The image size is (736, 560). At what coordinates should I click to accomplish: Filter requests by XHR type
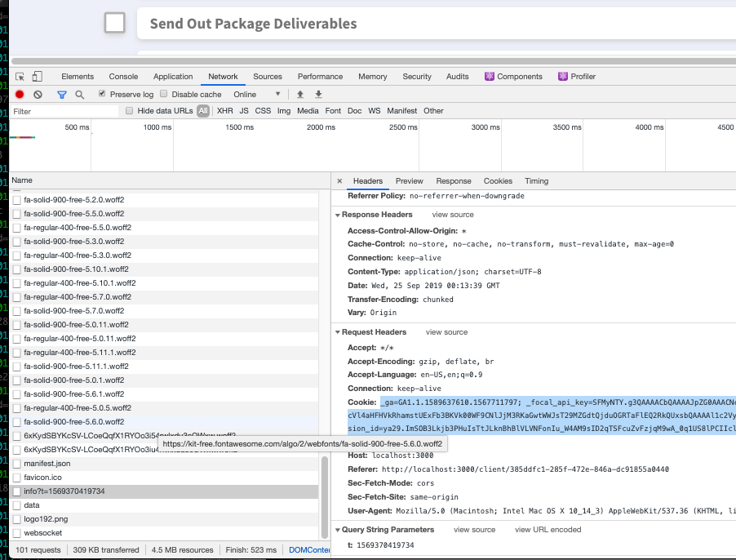coord(225,111)
